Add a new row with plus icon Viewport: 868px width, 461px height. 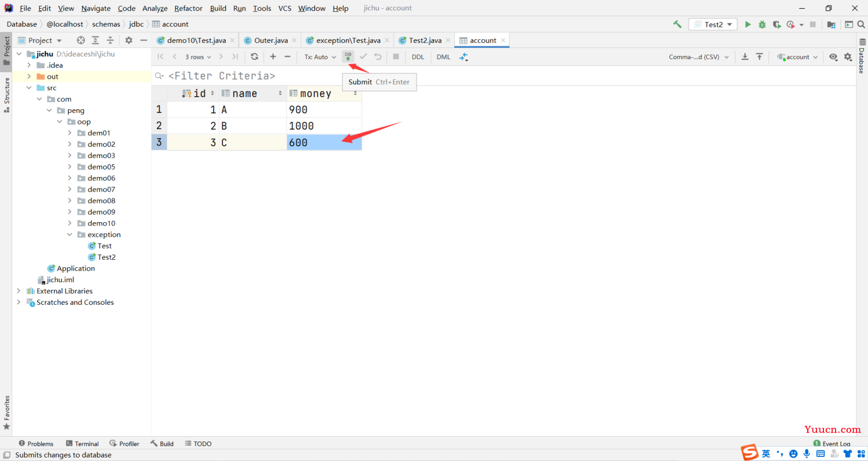point(273,57)
